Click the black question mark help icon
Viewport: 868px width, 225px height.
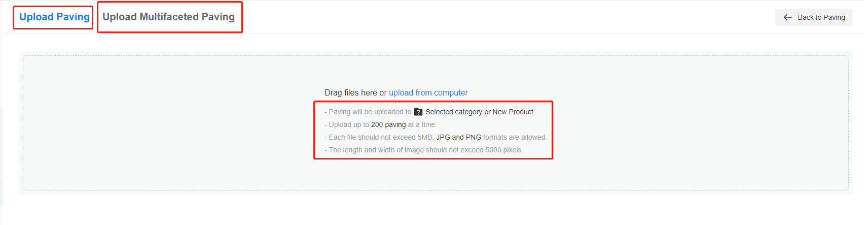click(x=418, y=112)
